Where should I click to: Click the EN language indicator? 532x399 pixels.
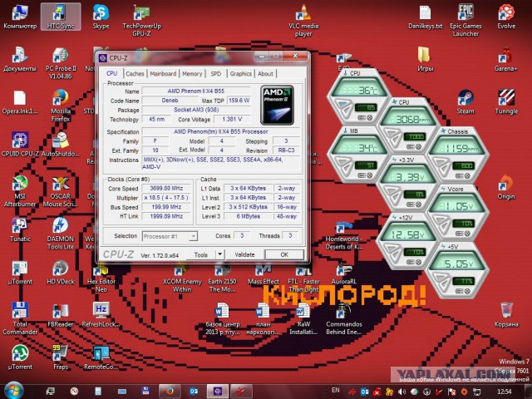[x=335, y=390]
